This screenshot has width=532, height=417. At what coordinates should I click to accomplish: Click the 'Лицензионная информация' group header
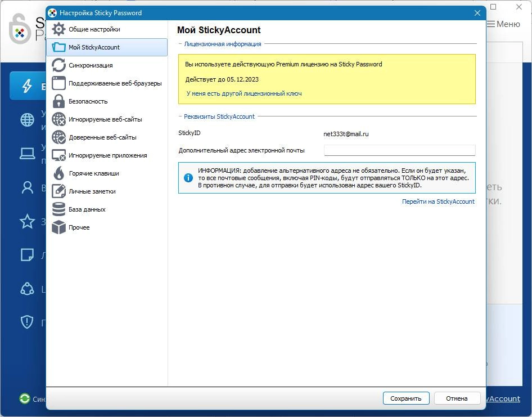[223, 44]
